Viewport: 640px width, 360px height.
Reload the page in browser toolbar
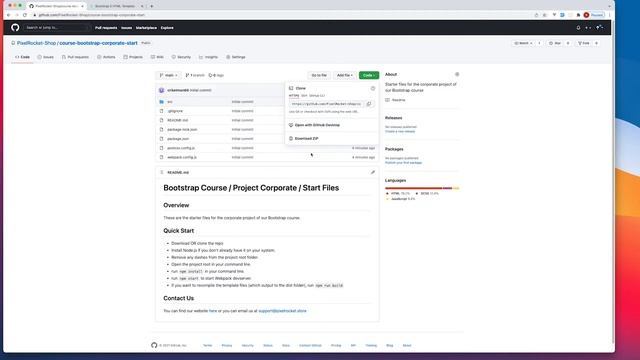(24, 15)
